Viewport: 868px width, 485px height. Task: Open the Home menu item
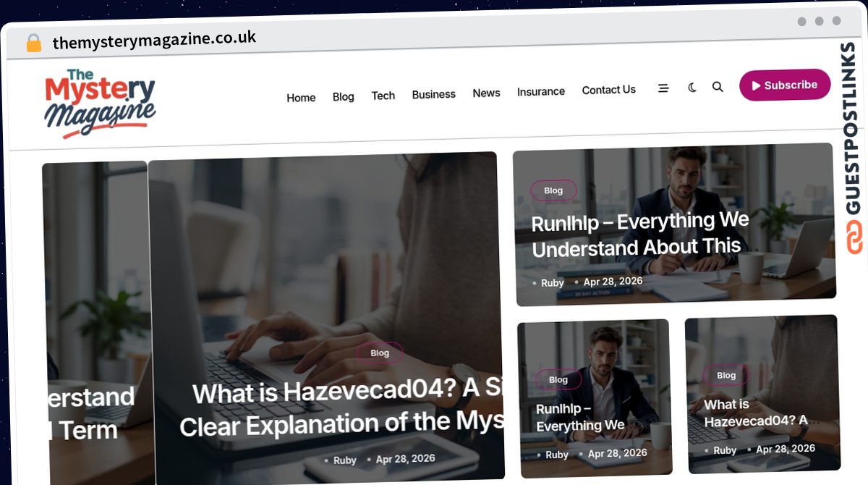point(301,98)
